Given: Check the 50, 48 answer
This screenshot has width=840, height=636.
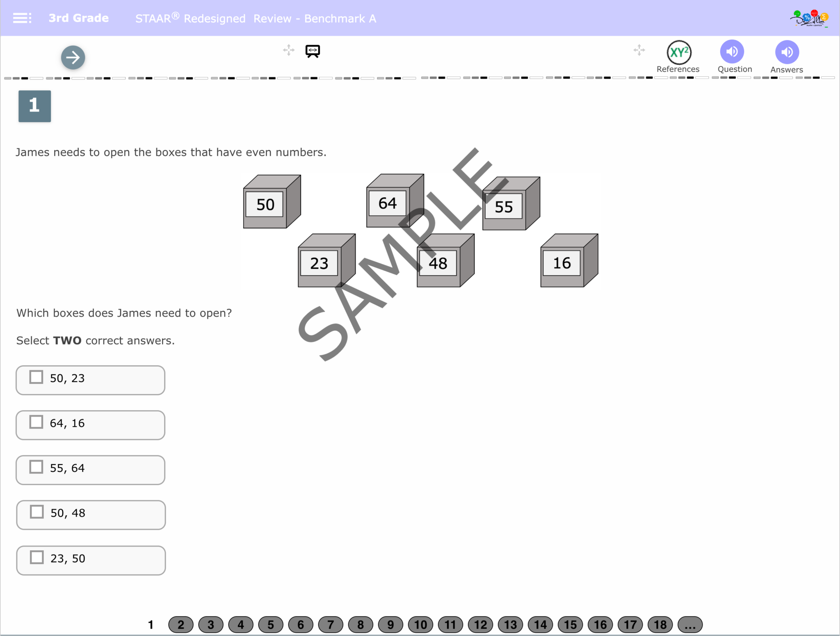Looking at the screenshot, I should click(x=37, y=512).
